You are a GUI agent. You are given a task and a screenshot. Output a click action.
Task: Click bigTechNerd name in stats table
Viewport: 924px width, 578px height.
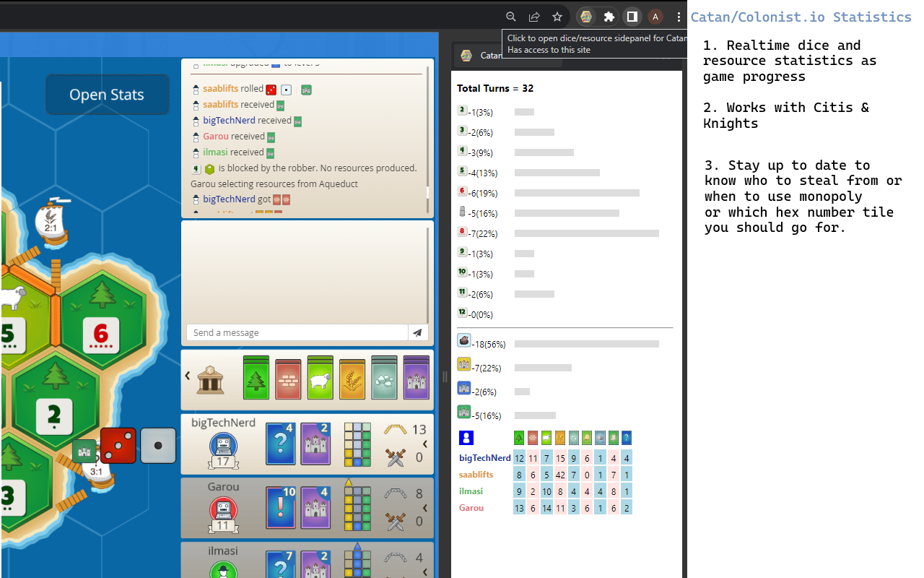[x=485, y=458]
